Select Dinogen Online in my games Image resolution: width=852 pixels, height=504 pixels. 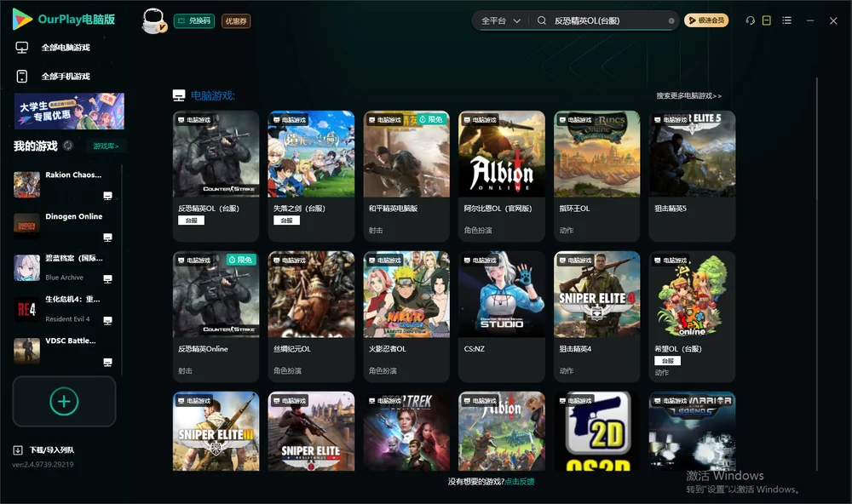coord(64,226)
